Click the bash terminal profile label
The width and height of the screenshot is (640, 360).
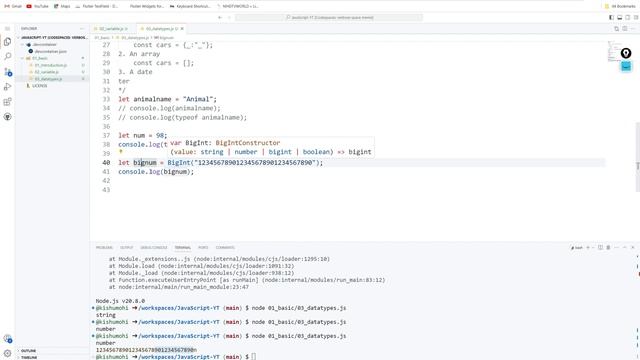click(577, 248)
